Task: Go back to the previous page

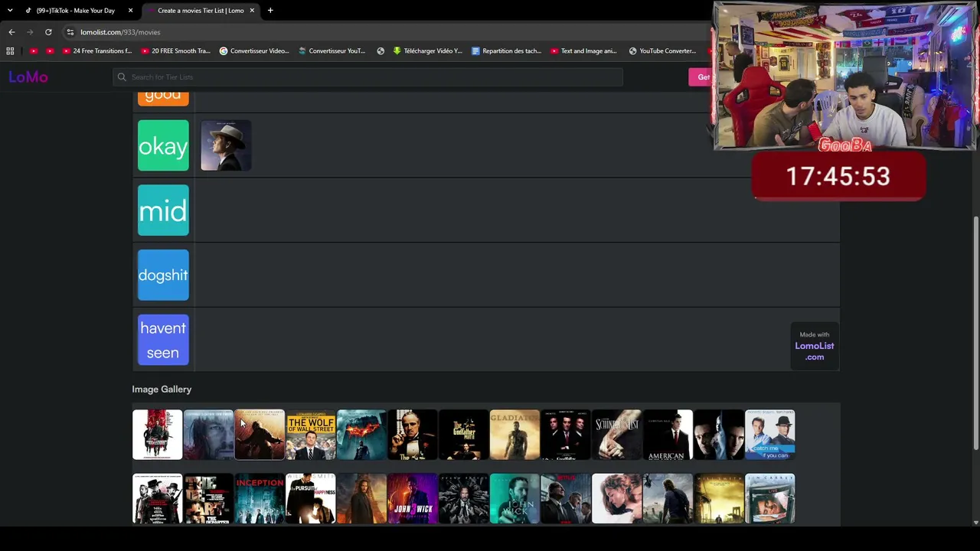Action: 11,32
